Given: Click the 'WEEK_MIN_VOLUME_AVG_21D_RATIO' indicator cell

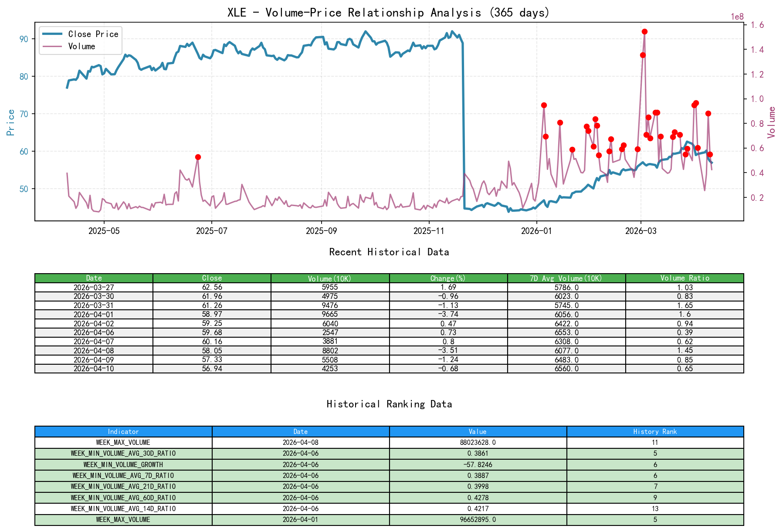Looking at the screenshot, I should [x=123, y=487].
